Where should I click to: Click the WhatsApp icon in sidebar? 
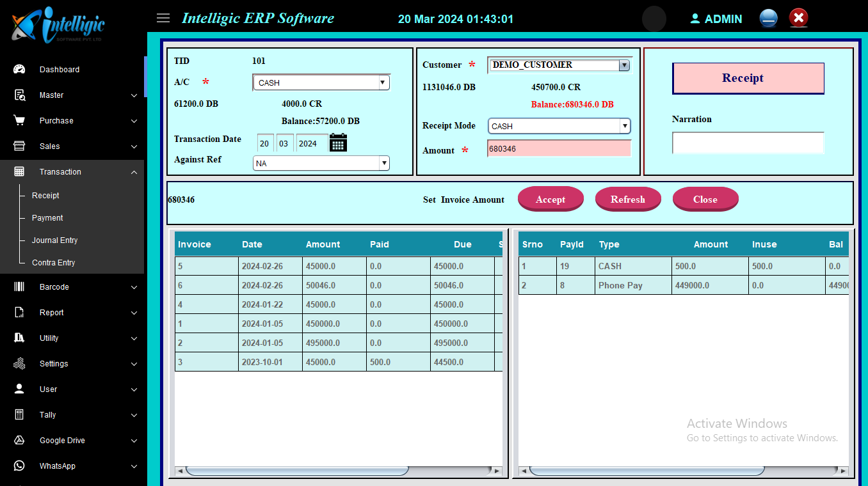click(19, 466)
